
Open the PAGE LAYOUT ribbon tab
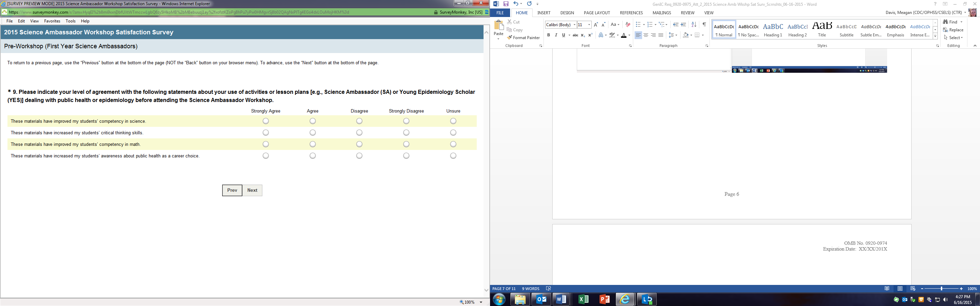click(x=597, y=13)
